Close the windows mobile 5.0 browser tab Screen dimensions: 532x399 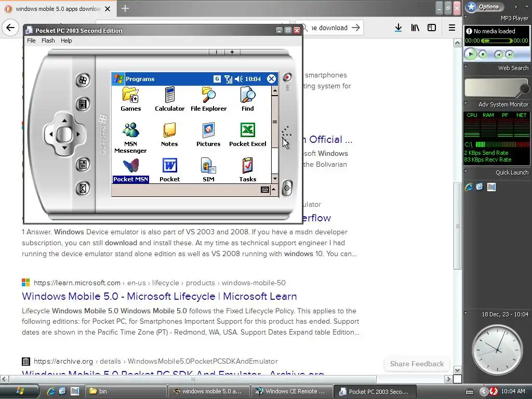tap(108, 9)
